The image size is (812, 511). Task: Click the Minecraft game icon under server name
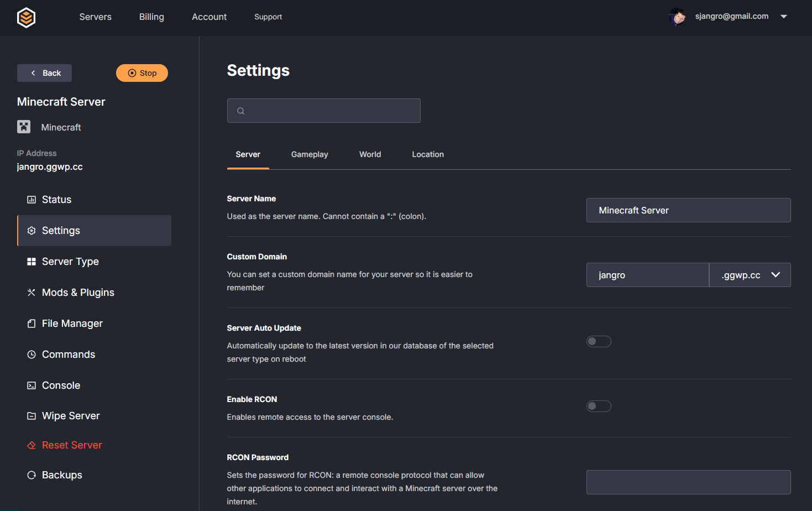[x=23, y=127]
